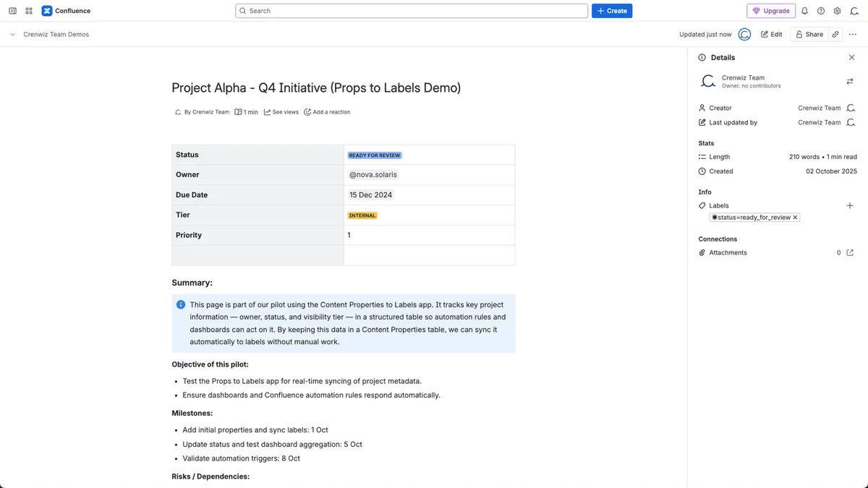Click the Confluence logo
Viewport: 868px width, 488px height.
(x=66, y=11)
